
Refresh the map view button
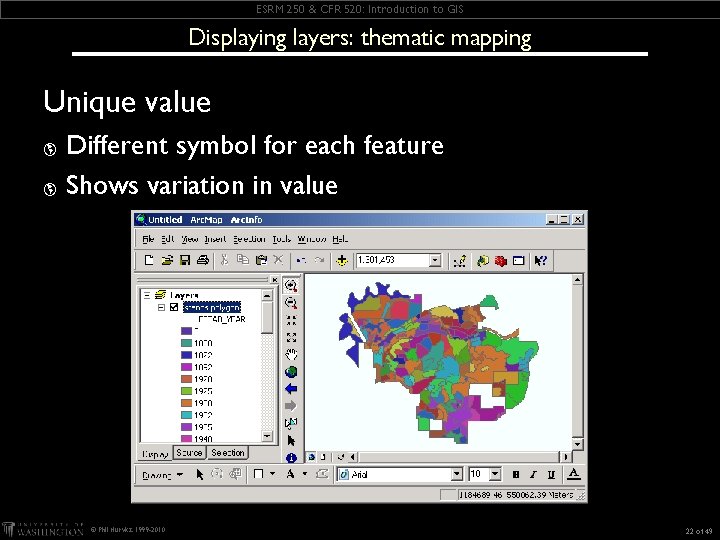340,457
